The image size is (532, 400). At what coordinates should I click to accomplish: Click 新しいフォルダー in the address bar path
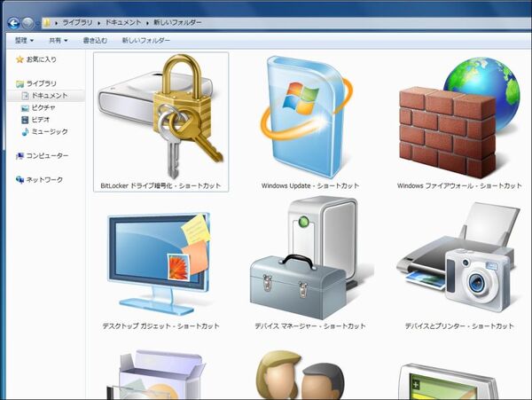177,23
